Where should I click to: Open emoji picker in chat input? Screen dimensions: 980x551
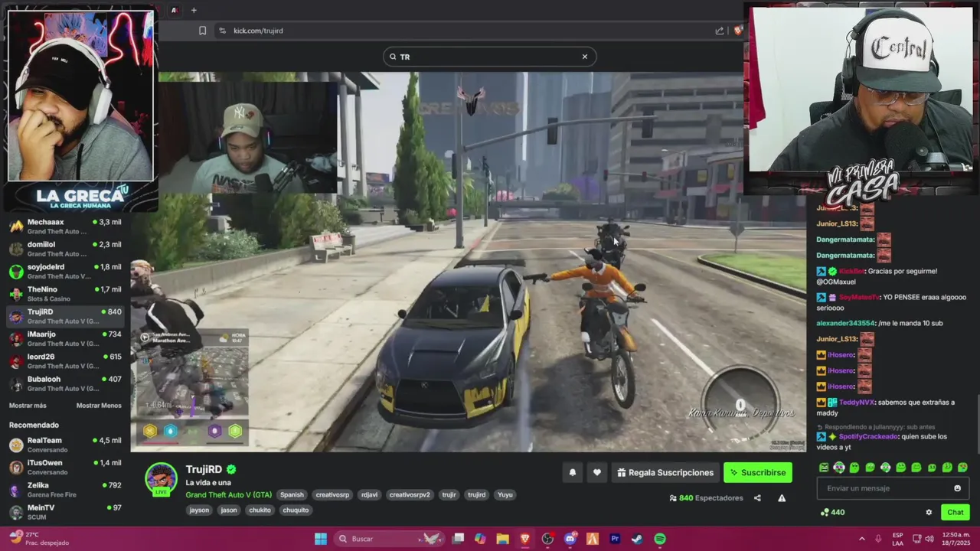[x=957, y=488]
